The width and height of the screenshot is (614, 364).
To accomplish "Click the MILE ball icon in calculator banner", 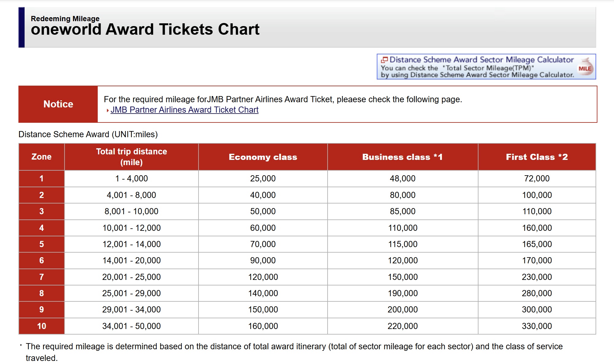I will click(x=585, y=67).
